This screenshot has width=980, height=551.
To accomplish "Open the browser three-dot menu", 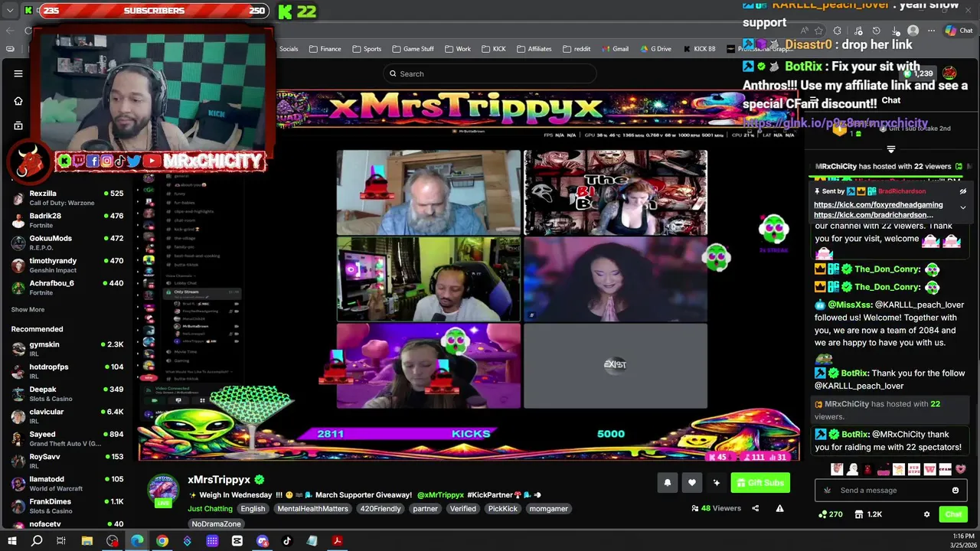I will coord(931,31).
